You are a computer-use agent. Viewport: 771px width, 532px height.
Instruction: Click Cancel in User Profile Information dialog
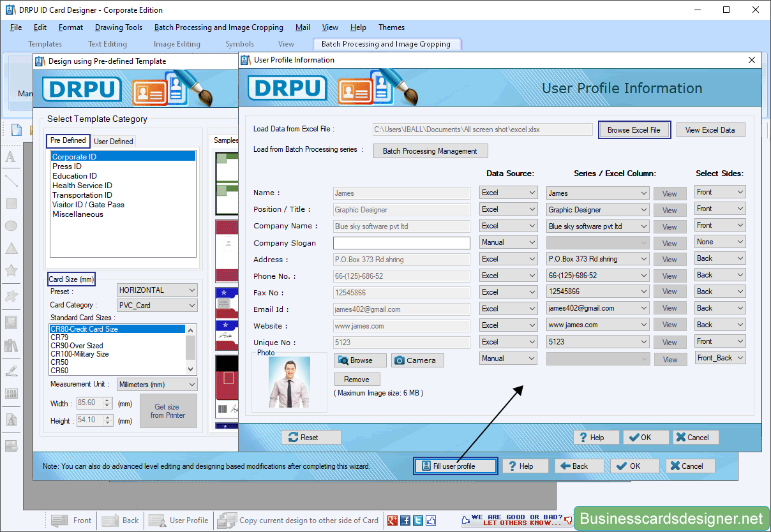(x=694, y=438)
